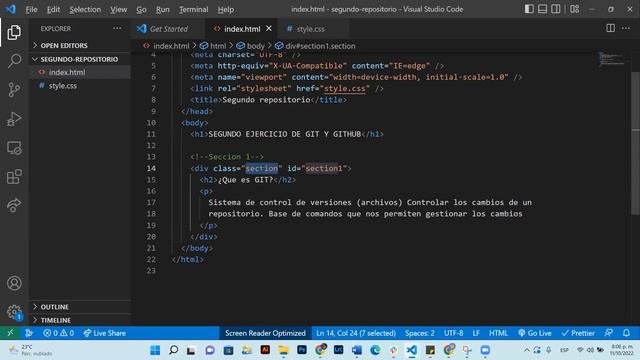The height and width of the screenshot is (360, 640).
Task: Click the div#section1.section breadcrumb
Action: coord(315,46)
